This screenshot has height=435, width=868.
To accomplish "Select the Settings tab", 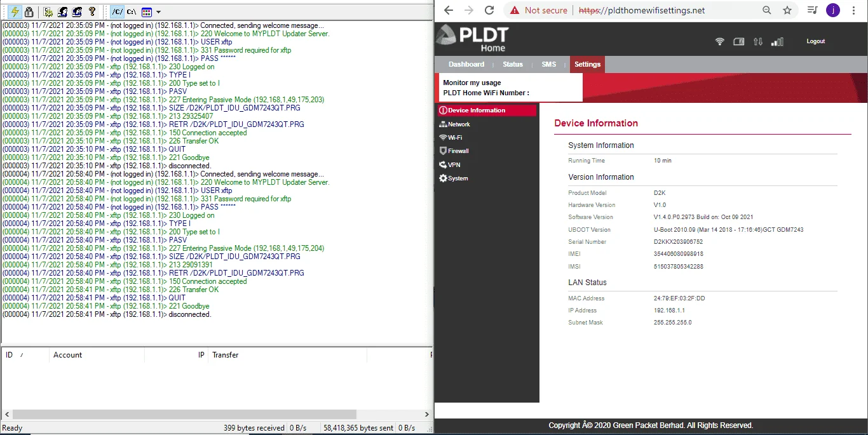I will (587, 64).
